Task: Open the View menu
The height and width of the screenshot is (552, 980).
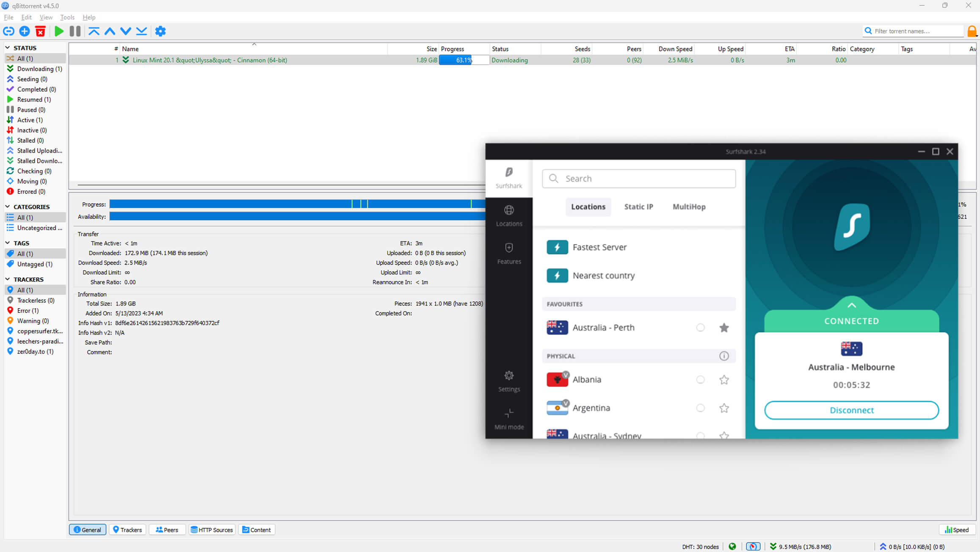Action: (46, 17)
